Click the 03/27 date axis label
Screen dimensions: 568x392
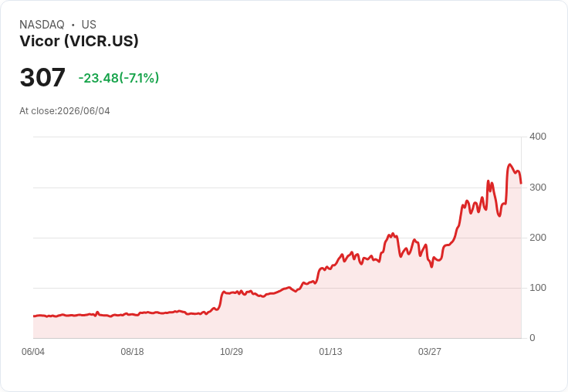430,352
